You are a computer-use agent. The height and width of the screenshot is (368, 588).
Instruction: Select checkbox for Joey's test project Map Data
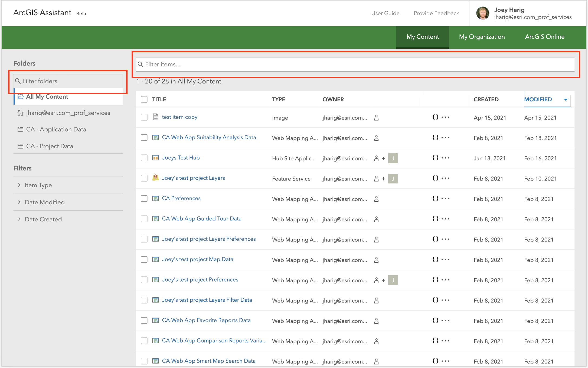[x=144, y=259]
